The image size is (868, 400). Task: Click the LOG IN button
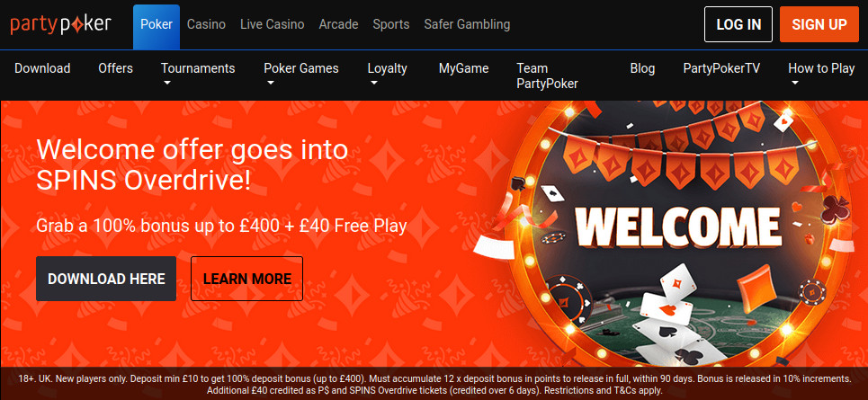point(738,24)
